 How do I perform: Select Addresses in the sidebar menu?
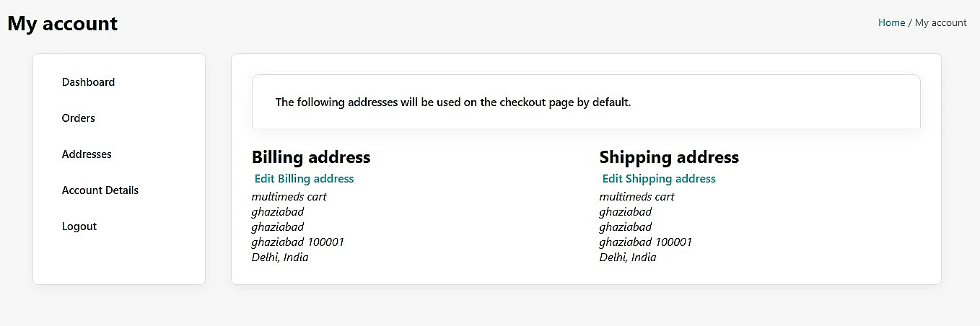click(87, 154)
